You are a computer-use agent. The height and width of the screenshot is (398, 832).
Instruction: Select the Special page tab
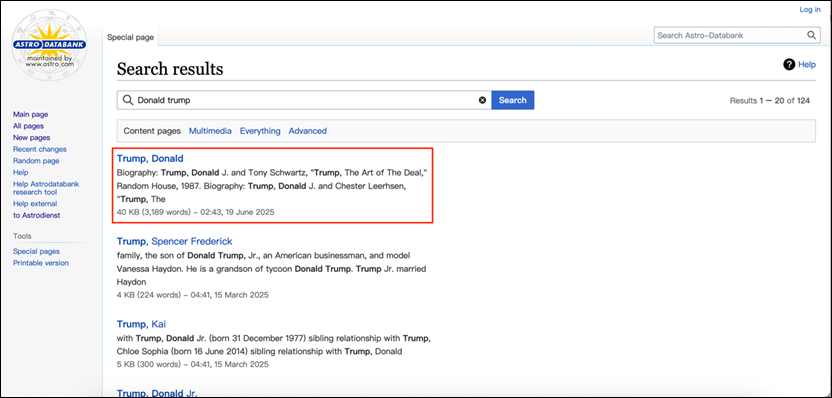[131, 37]
